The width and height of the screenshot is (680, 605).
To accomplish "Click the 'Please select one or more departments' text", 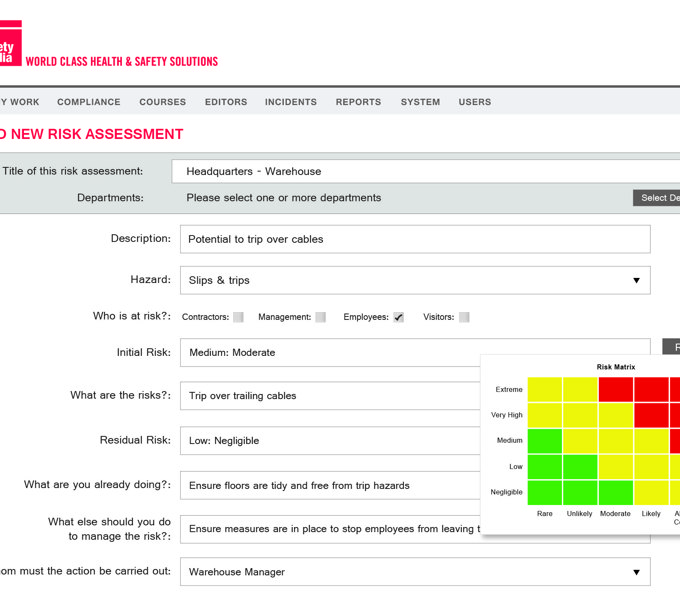I will tap(284, 198).
